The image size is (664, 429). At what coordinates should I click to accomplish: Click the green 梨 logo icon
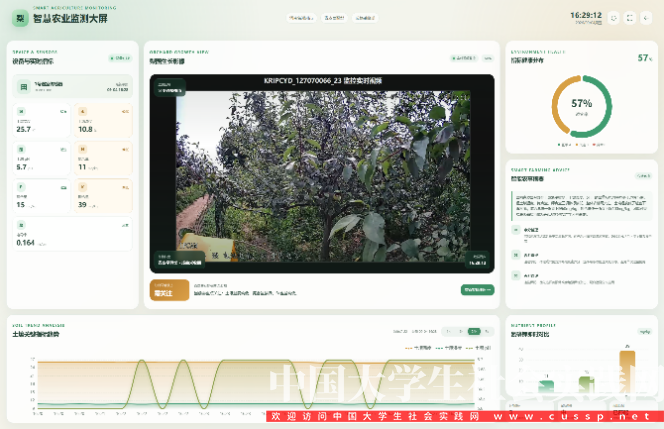[20, 18]
